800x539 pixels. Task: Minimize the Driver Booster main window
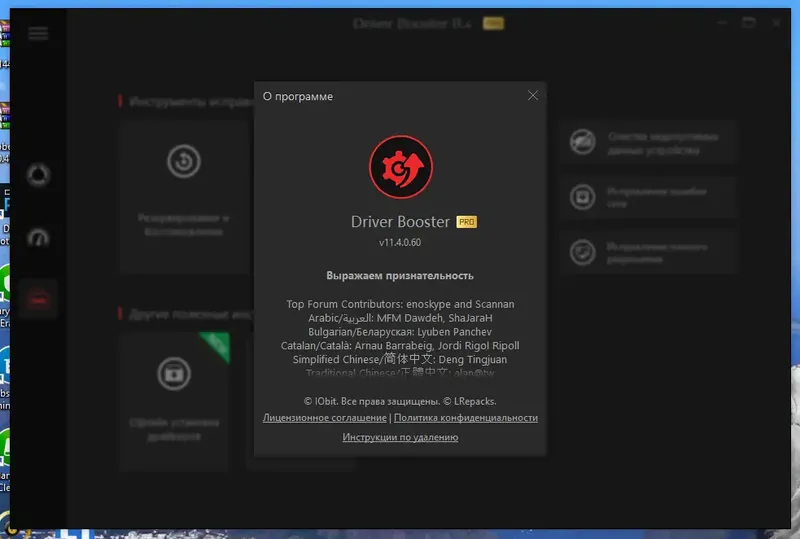click(x=722, y=22)
